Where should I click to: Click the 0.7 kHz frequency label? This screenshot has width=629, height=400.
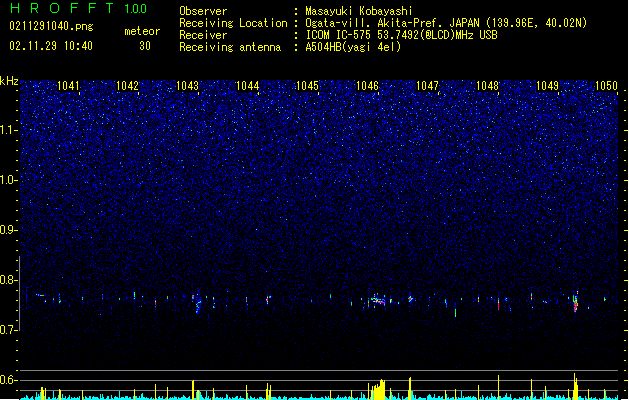coord(9,330)
